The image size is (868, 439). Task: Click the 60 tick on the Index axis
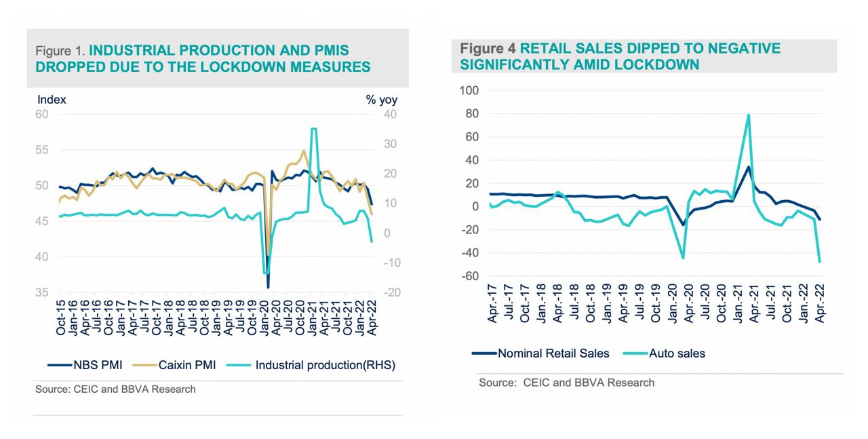click(x=42, y=114)
